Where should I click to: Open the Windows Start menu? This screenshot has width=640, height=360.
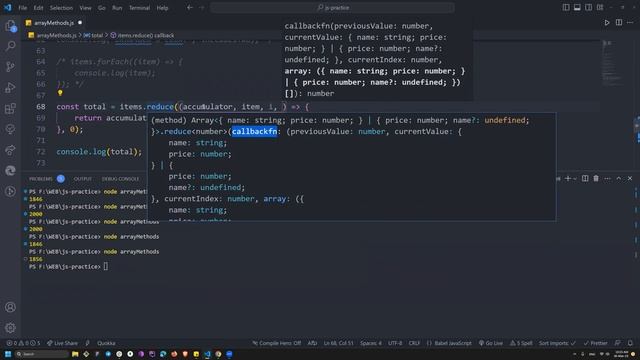tap(8, 354)
